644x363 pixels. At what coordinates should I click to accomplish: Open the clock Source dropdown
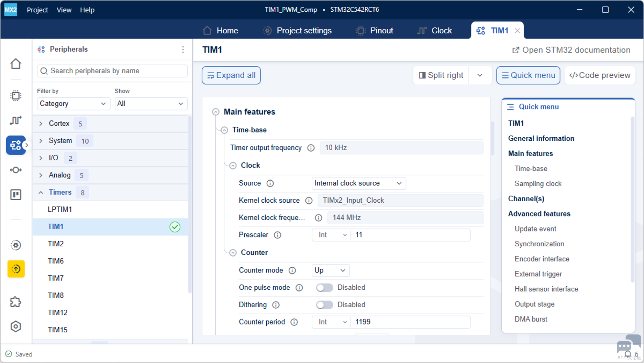point(359,183)
